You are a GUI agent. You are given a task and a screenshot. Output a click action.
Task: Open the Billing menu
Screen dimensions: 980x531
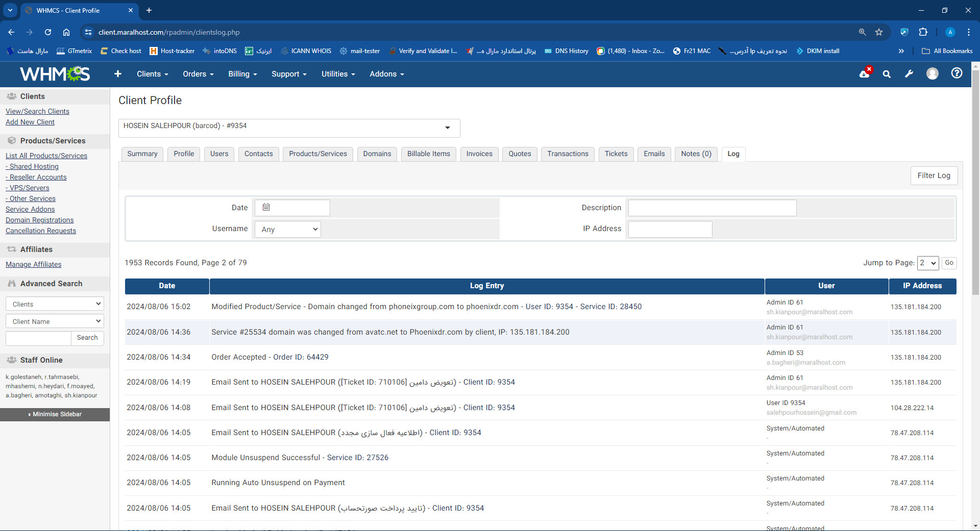[x=242, y=74]
